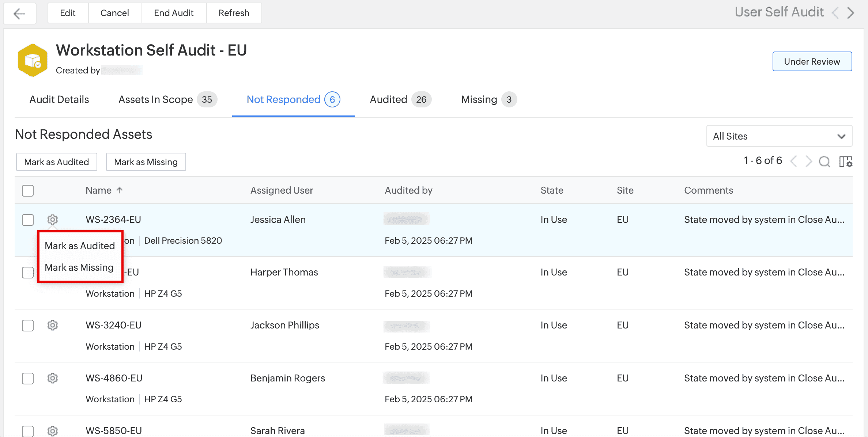The image size is (868, 437).
Task: Click next page arrow in list pagination
Action: tap(808, 161)
